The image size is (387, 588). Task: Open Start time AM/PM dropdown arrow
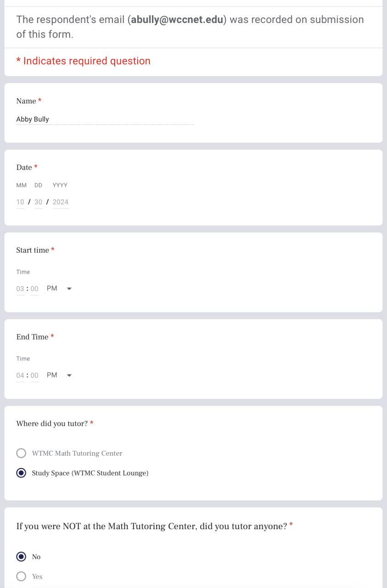pyautogui.click(x=69, y=288)
